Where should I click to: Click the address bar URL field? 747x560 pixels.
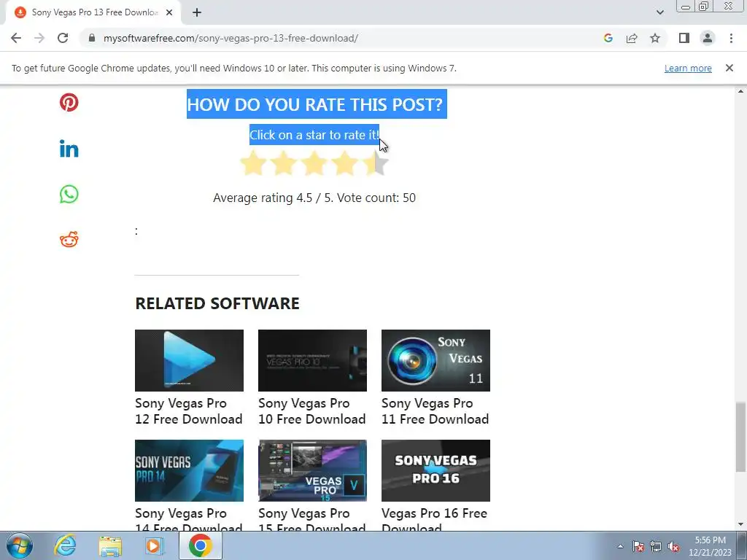[x=230, y=38]
